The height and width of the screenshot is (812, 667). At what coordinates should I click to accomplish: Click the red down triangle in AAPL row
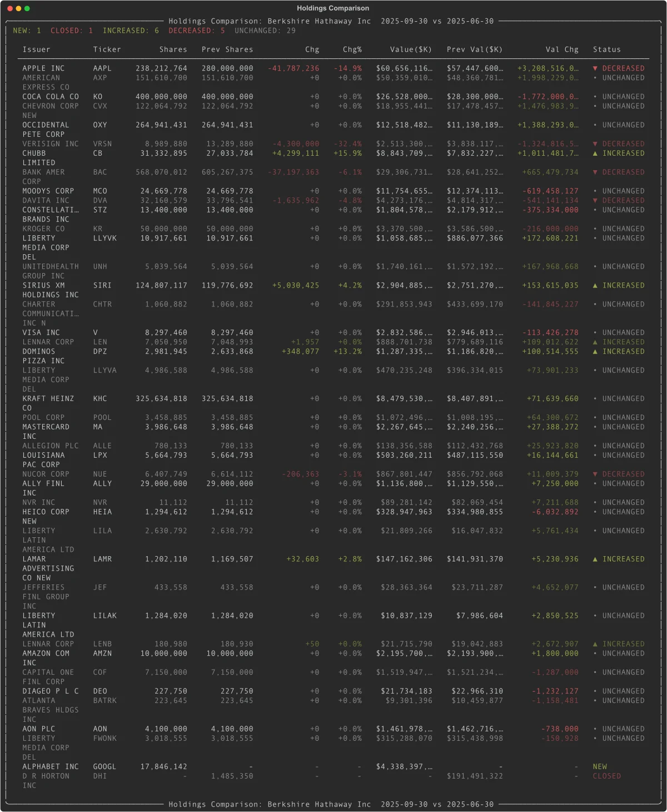pos(595,68)
